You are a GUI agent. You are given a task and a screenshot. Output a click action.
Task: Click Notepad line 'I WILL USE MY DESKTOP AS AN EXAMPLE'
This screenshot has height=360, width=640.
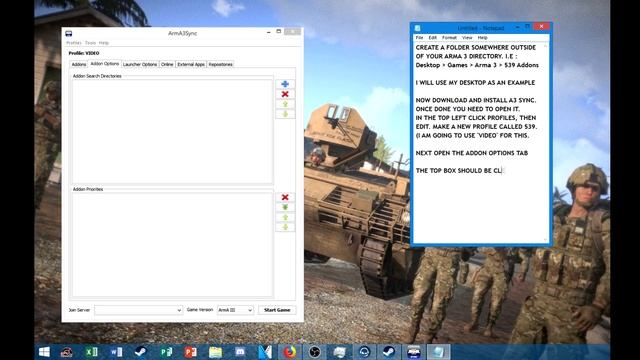(475, 83)
